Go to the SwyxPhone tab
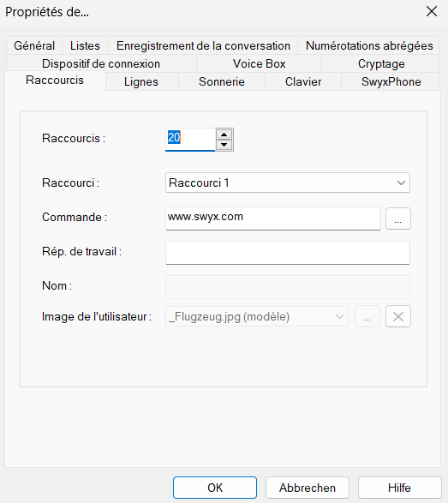 click(x=391, y=81)
